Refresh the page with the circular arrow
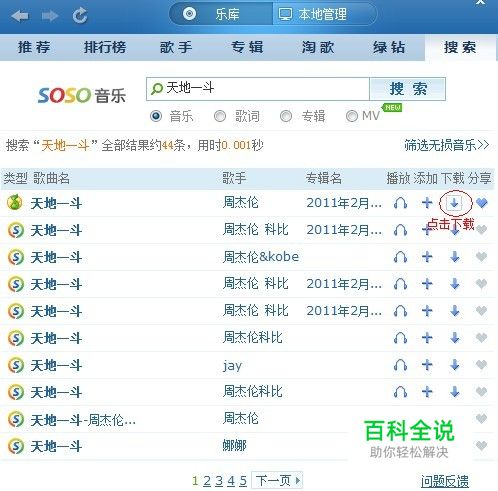The image size is (498, 491). [x=80, y=15]
